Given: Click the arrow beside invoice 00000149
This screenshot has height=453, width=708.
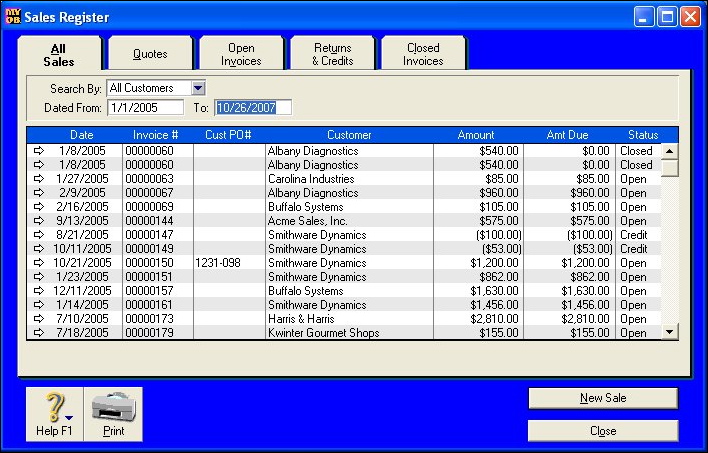Looking at the screenshot, I should [x=39, y=248].
